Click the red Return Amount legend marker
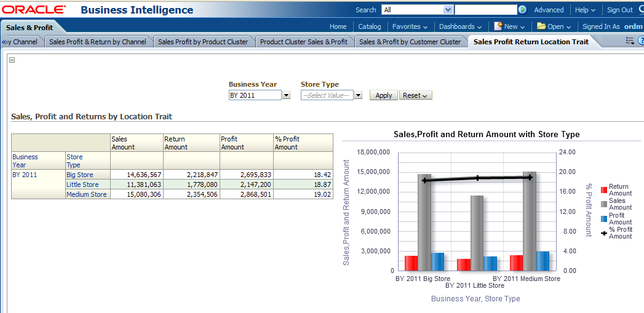Image resolution: width=644 pixels, height=313 pixels. tap(604, 190)
